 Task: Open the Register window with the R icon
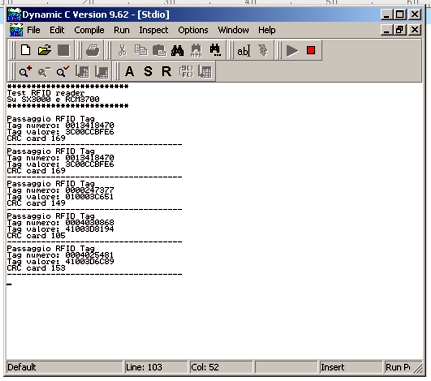[x=166, y=71]
